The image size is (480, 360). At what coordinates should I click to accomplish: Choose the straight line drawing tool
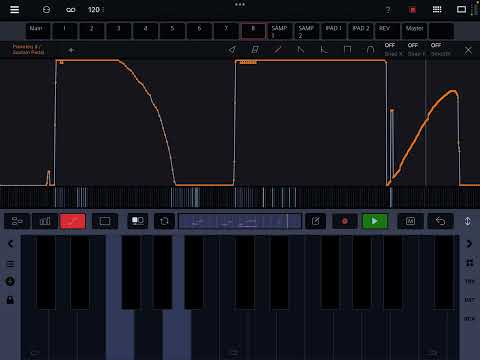coord(278,50)
